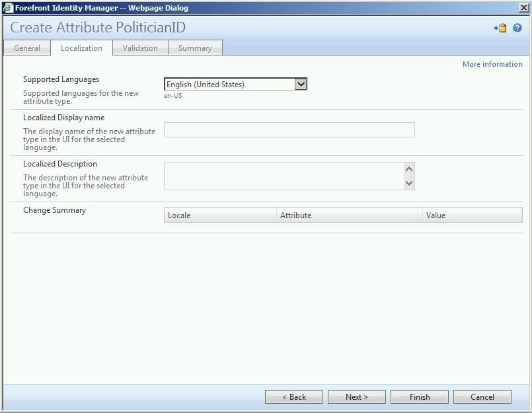Click the description box scroll down arrow
The image size is (532, 413).
click(x=409, y=183)
